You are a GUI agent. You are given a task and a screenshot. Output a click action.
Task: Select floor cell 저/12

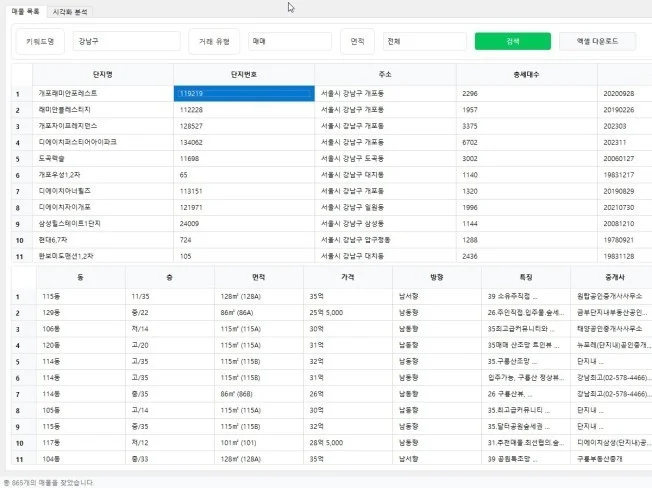pos(170,443)
